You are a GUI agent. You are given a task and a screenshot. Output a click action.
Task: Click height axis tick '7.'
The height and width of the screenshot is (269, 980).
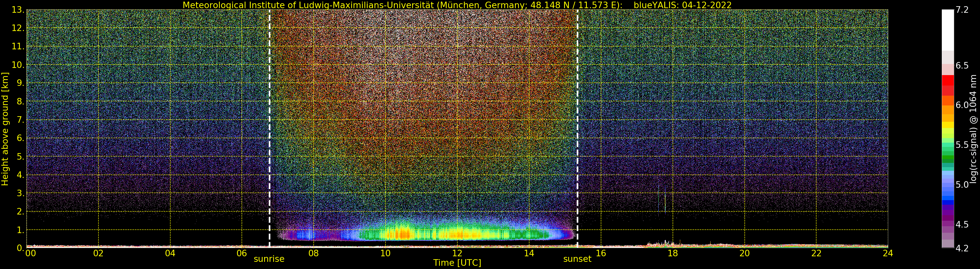tap(21, 120)
